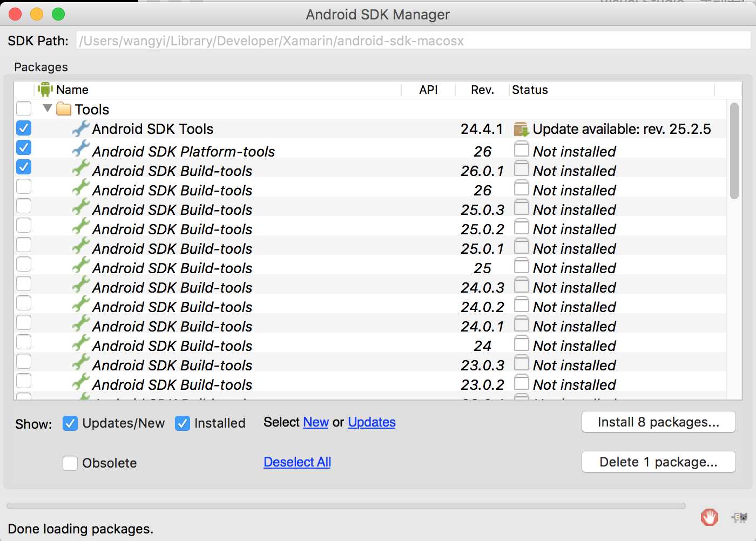Click the wrench icon for Android SDK Tools
This screenshot has height=541, width=756.
[x=81, y=129]
